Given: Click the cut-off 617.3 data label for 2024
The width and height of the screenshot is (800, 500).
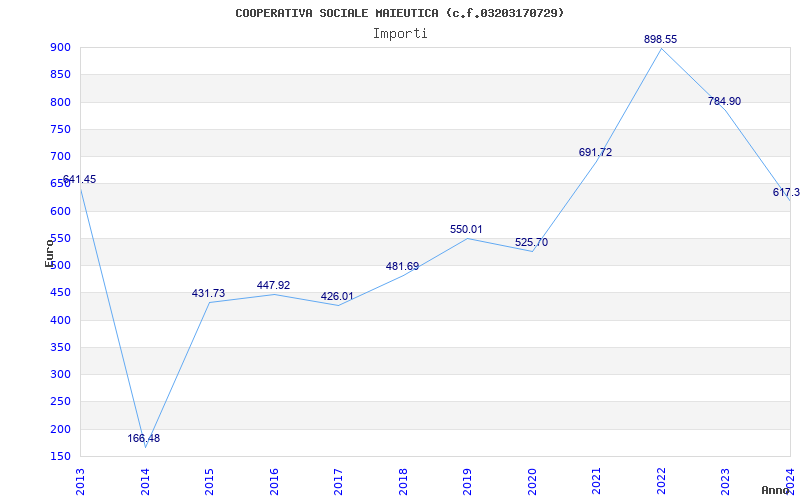Looking at the screenshot, I should (786, 192).
